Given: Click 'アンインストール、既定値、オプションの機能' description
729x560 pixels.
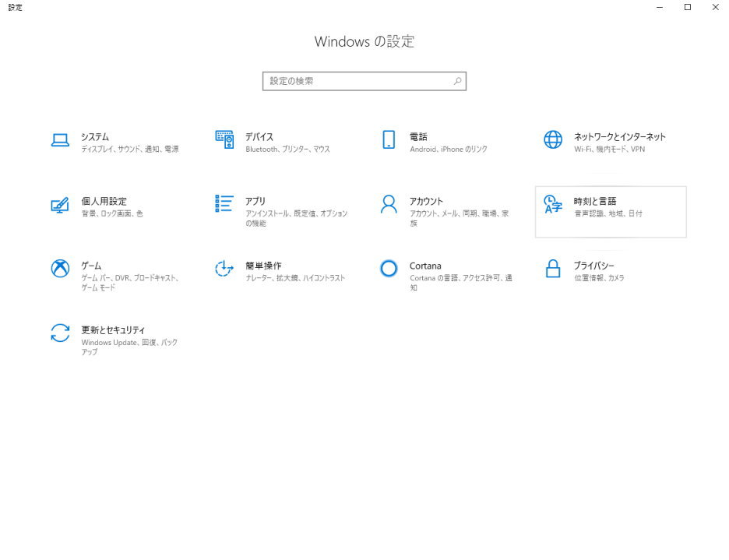Looking at the screenshot, I should click(x=296, y=218).
